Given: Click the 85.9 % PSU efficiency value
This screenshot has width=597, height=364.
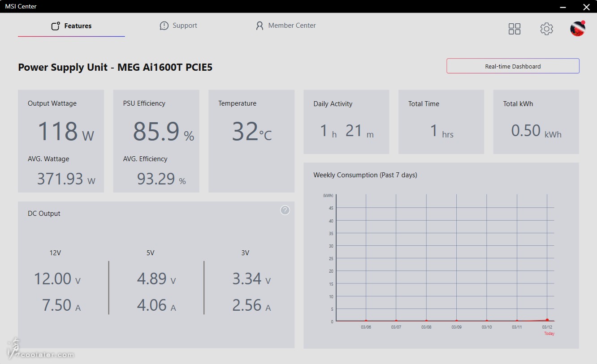Looking at the screenshot, I should pyautogui.click(x=163, y=132).
